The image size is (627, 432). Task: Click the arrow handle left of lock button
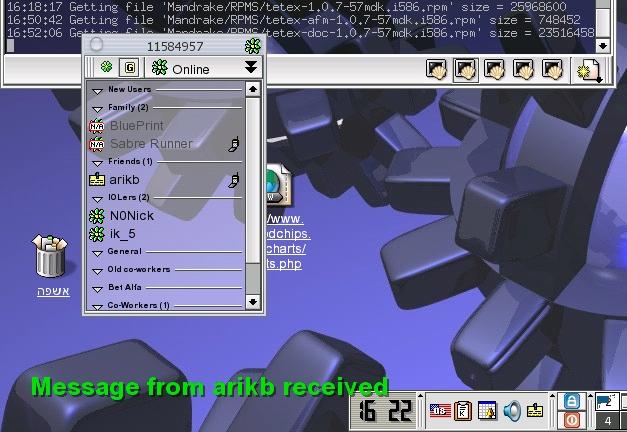coord(553,411)
